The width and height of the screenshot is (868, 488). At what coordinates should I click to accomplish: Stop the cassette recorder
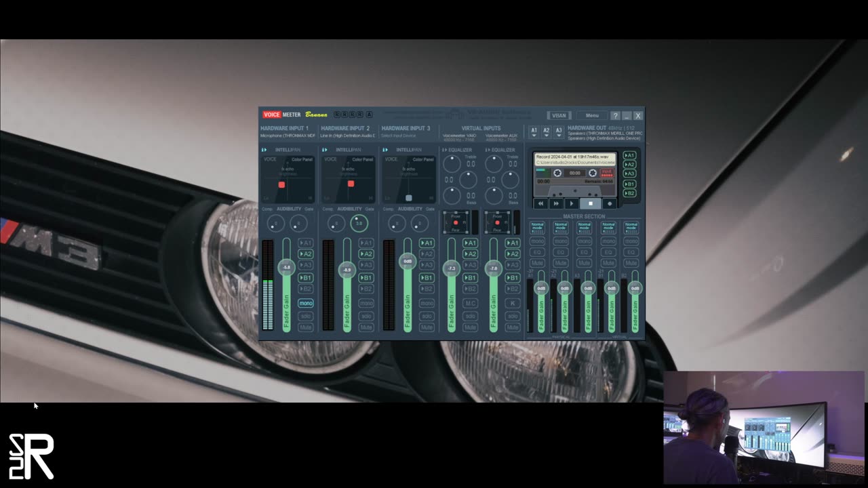[591, 203]
